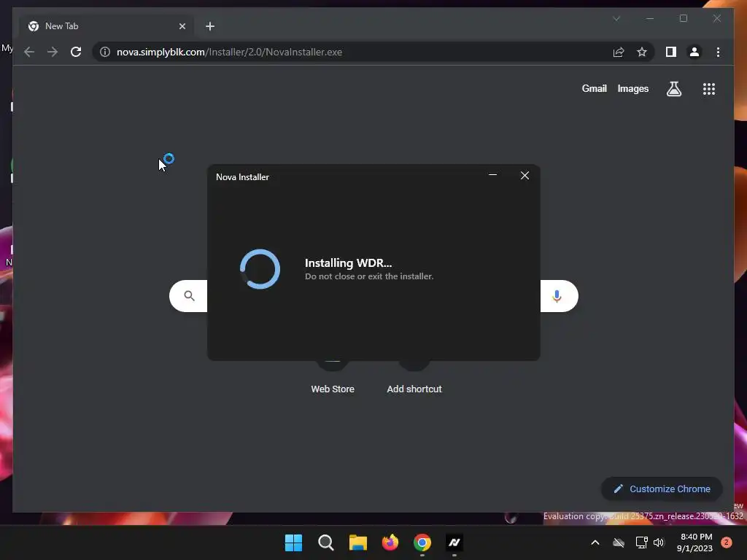Share this page via the share icon
747x560 pixels.
(619, 52)
